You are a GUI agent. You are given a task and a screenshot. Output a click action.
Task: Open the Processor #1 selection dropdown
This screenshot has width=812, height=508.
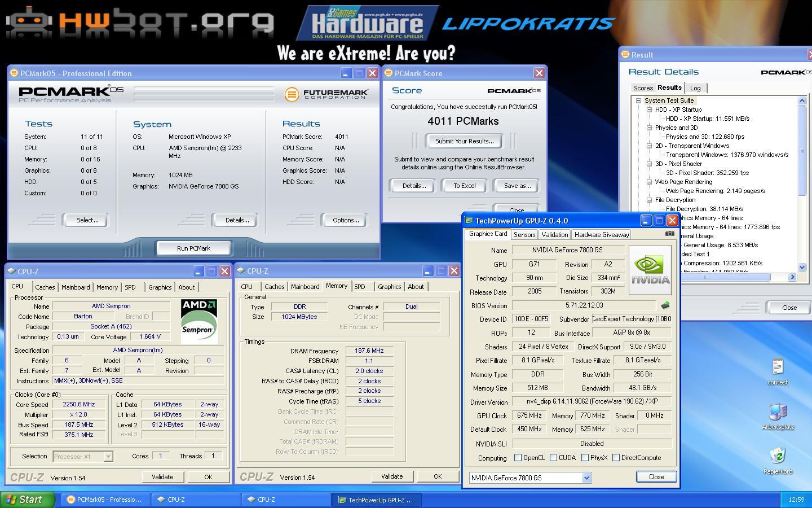click(x=108, y=456)
